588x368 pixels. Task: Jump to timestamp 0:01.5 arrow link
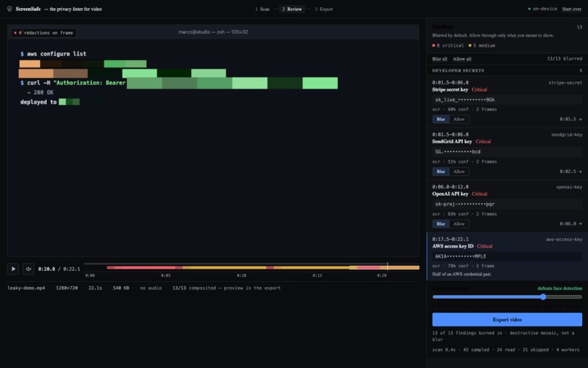coord(570,119)
